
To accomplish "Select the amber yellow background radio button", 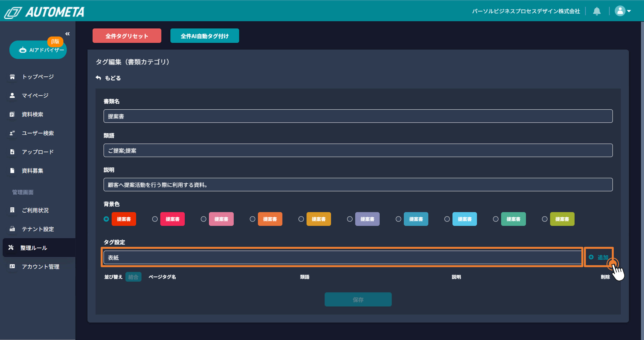I will [x=301, y=219].
